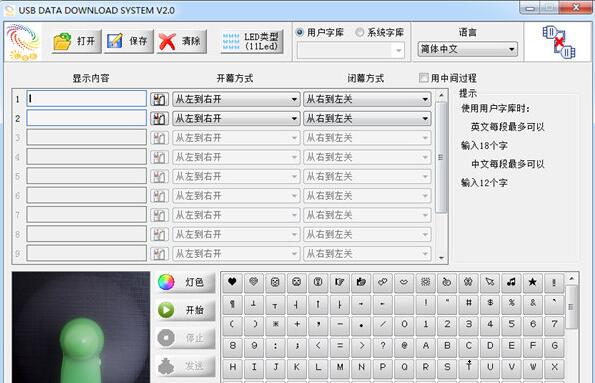Insert the ? character key
Screen dimensions: 595x383
click(x=382, y=346)
